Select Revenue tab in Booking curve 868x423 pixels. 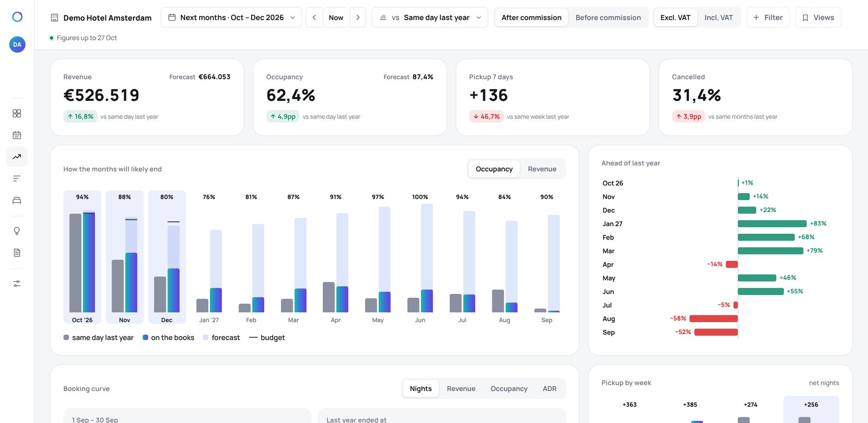click(x=461, y=388)
